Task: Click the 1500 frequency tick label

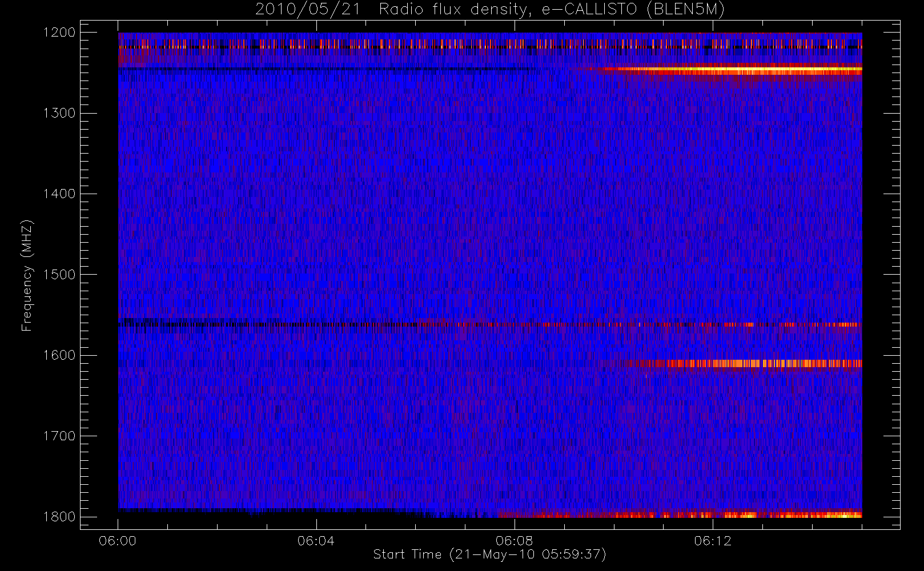Action: tap(59, 275)
